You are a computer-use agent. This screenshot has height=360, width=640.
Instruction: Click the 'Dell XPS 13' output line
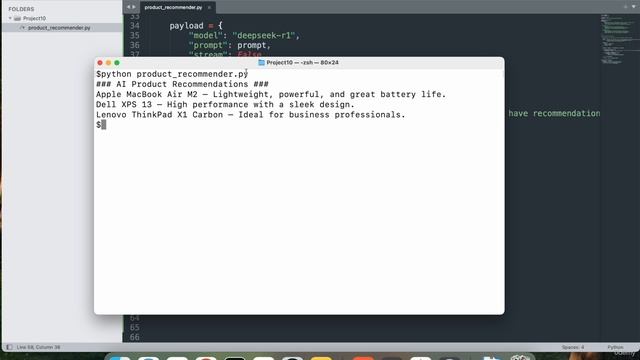point(225,104)
